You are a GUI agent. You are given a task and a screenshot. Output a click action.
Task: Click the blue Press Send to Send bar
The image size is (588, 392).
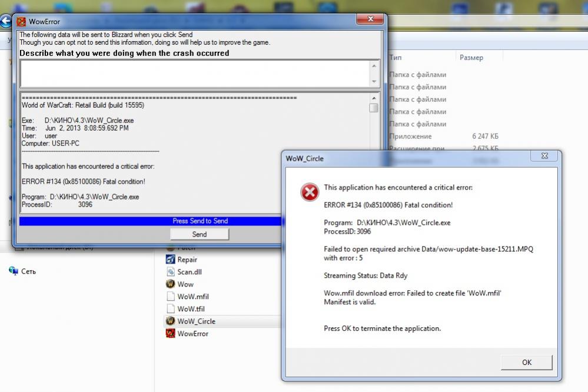tap(200, 221)
